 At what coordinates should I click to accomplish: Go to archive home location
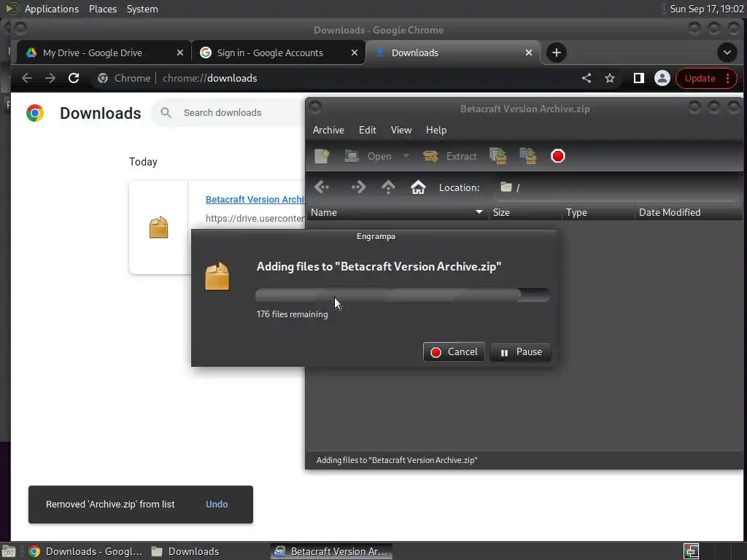[x=418, y=187]
